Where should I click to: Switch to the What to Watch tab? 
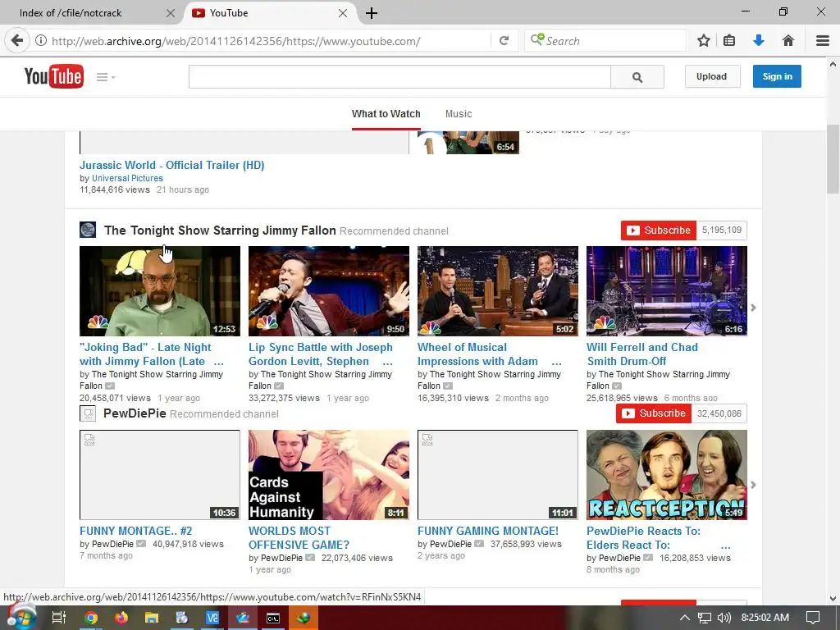pyautogui.click(x=386, y=114)
